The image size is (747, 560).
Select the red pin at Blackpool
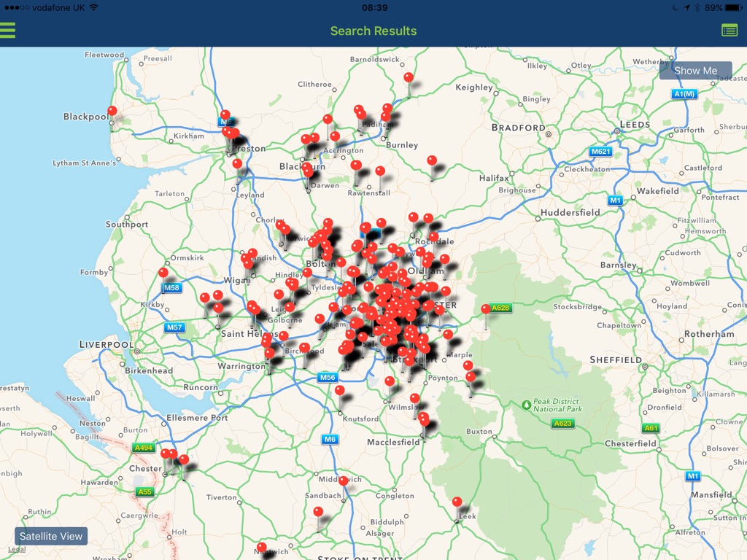click(x=112, y=112)
